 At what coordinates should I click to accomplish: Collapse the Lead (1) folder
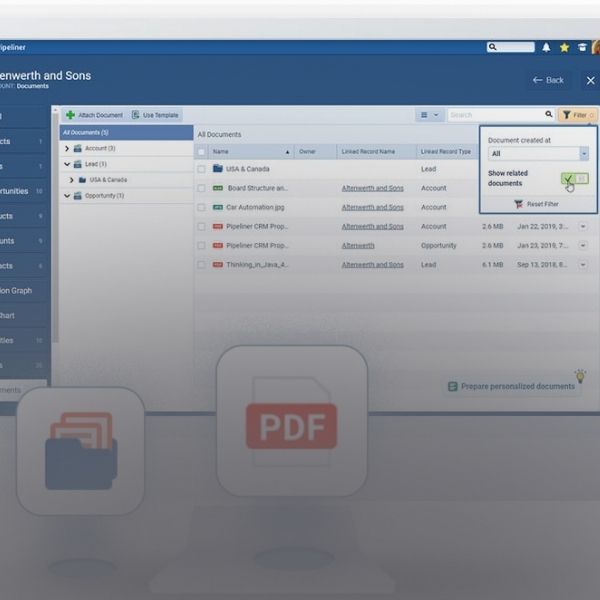point(67,164)
